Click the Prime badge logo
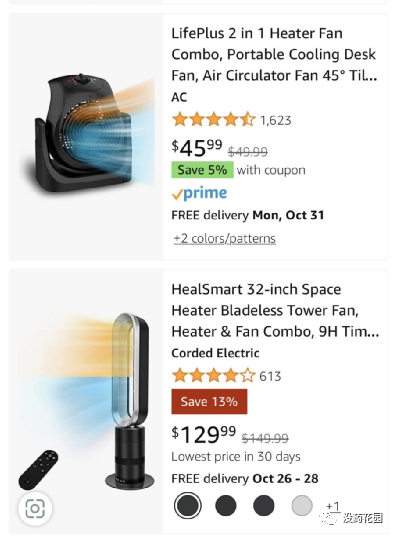Image resolution: width=395 pixels, height=536 pixels. pos(199,193)
